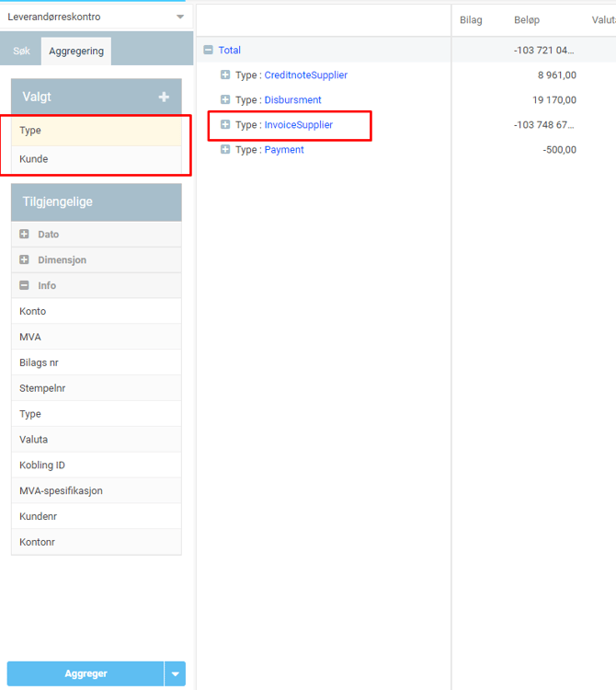616x690 pixels.
Task: Open the Leverandørreskontro dropdown
Action: point(179,17)
